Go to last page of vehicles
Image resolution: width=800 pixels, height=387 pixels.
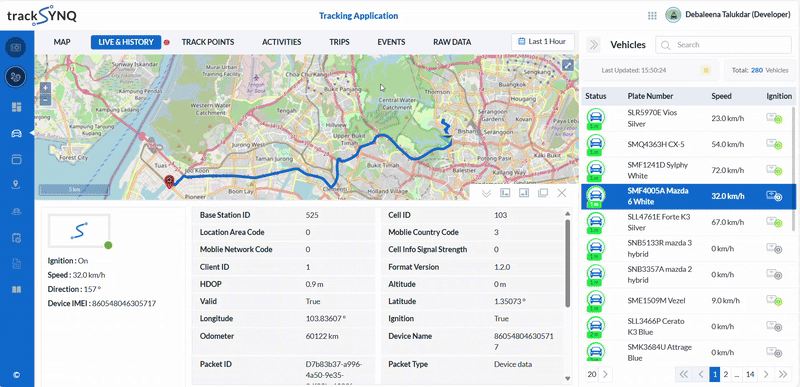pyautogui.click(x=783, y=374)
